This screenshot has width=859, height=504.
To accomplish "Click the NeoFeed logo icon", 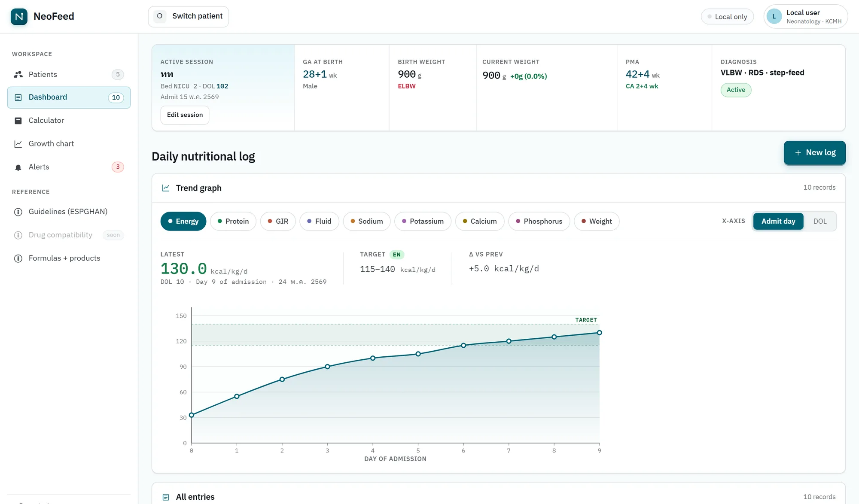I will [19, 16].
